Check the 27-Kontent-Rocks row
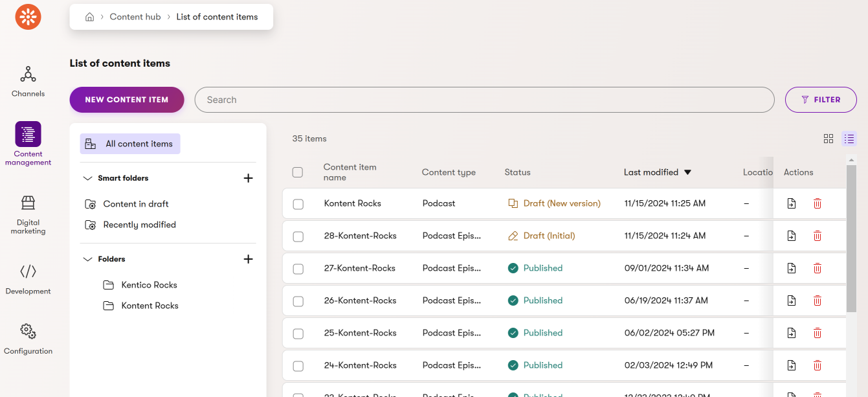 (298, 269)
